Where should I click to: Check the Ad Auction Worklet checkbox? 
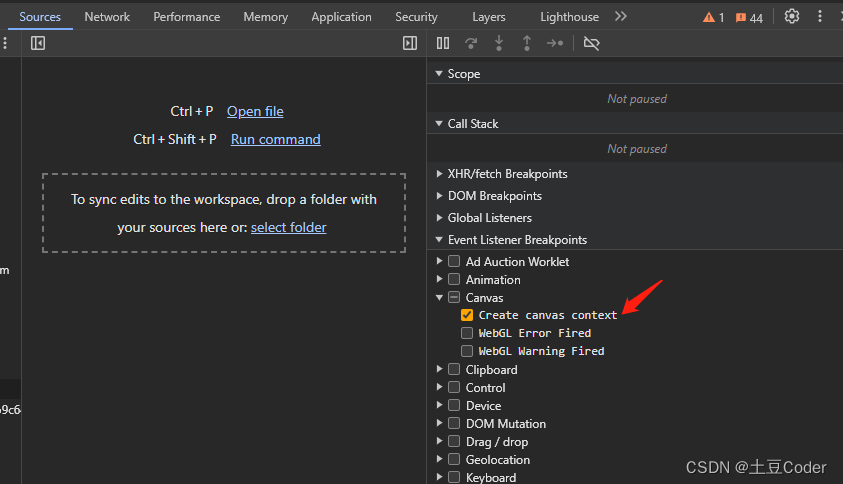(454, 261)
